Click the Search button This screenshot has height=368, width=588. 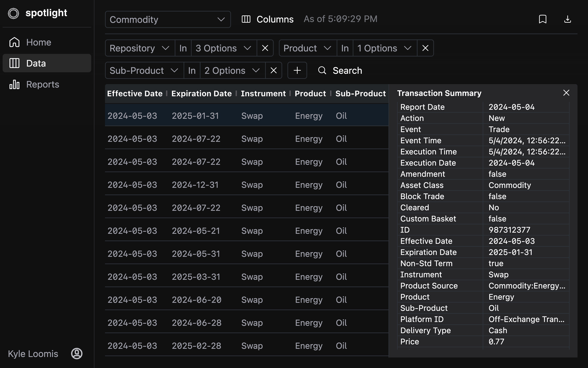coord(340,71)
